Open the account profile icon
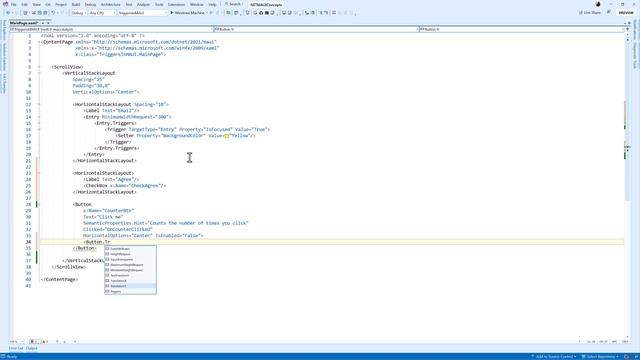This screenshot has width=640, height=360. pos(598,4)
